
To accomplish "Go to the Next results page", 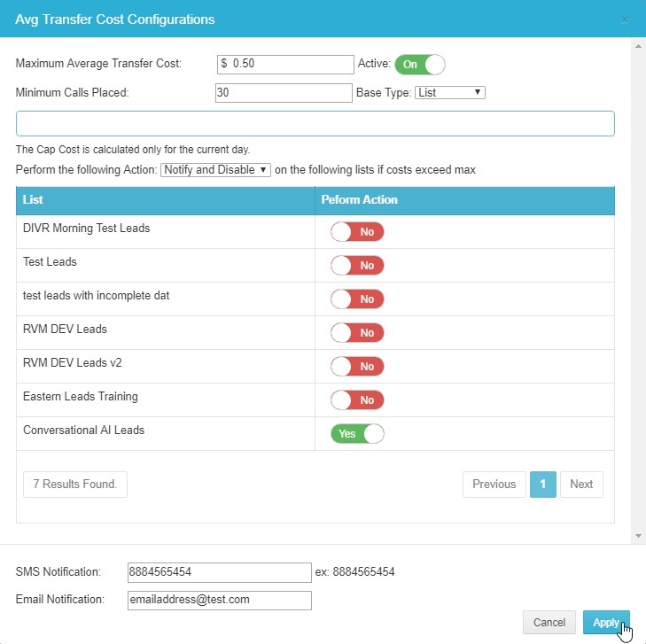I will pos(581,485).
